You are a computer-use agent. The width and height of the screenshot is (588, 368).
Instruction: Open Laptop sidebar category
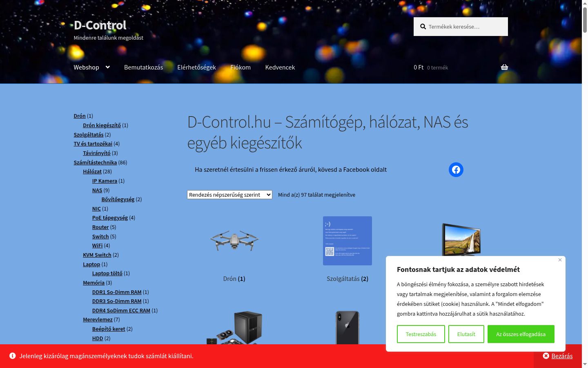pos(91,265)
